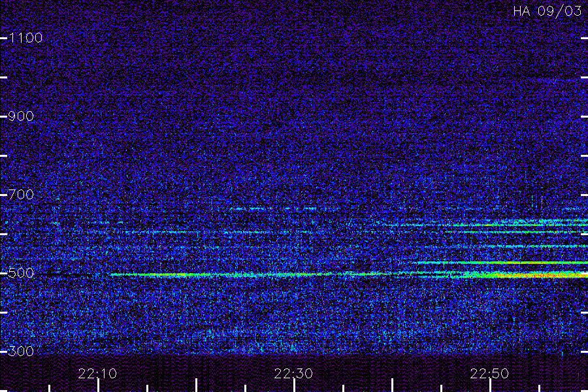Click the 900 frequency axis label
Screen dimensions: 588x392
[21, 116]
